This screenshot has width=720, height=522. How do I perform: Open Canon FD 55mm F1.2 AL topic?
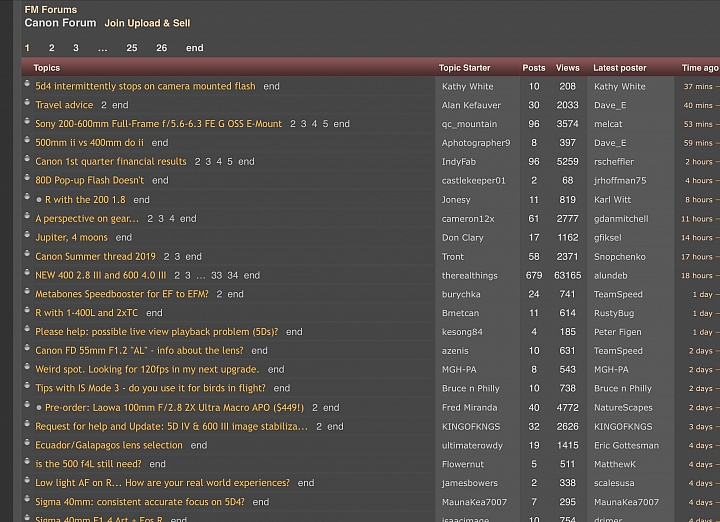coord(139,351)
